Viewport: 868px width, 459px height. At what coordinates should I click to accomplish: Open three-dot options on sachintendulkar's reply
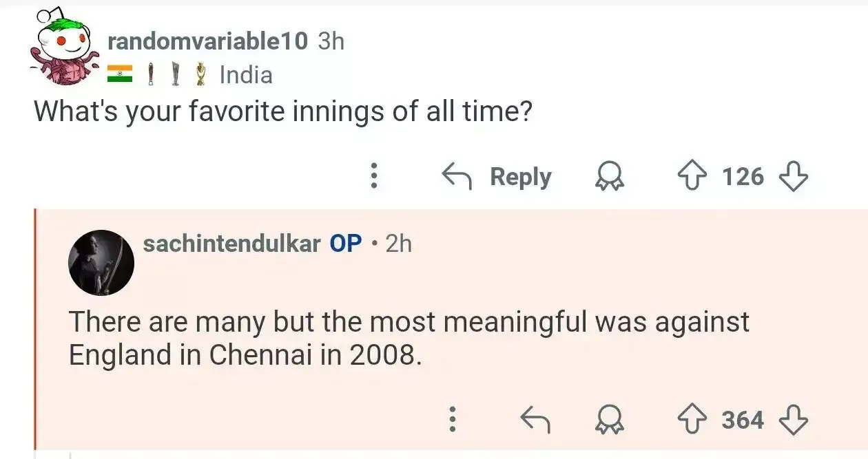point(452,419)
